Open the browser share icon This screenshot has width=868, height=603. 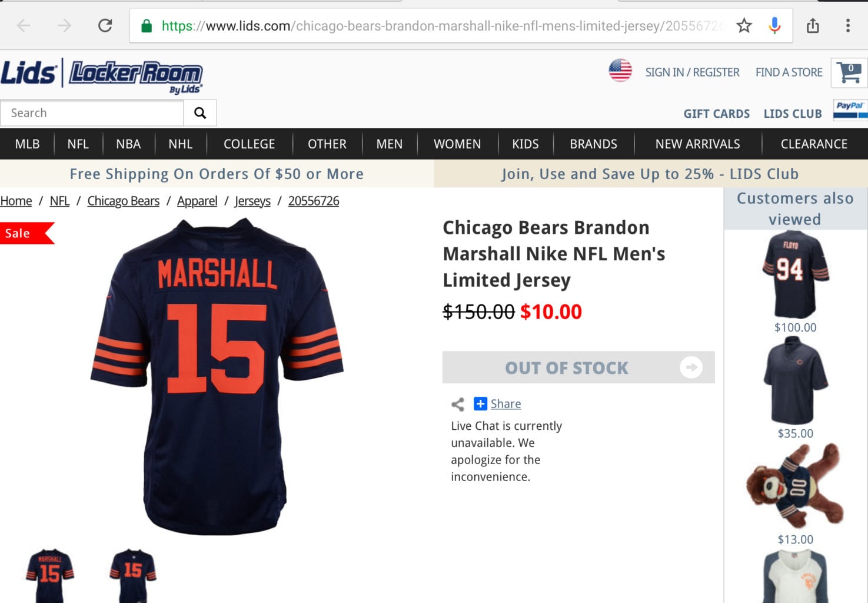click(813, 25)
